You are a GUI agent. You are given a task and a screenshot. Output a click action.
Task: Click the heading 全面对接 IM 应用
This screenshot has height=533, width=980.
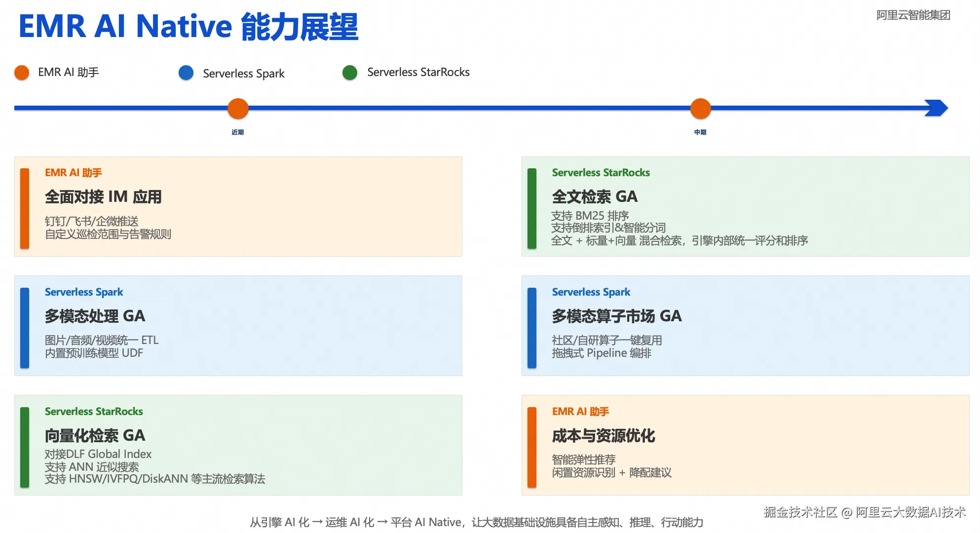[x=103, y=197]
